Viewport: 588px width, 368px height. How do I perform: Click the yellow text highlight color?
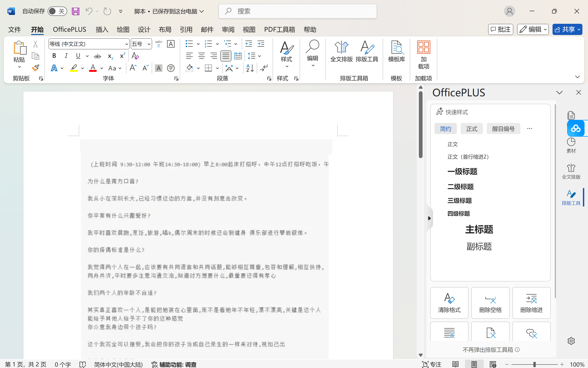point(73,68)
